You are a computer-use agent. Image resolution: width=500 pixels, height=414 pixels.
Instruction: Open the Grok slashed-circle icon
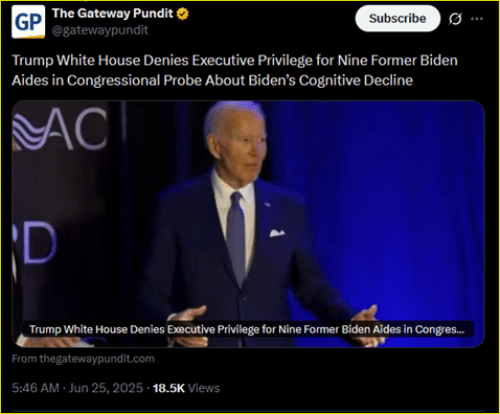point(455,19)
